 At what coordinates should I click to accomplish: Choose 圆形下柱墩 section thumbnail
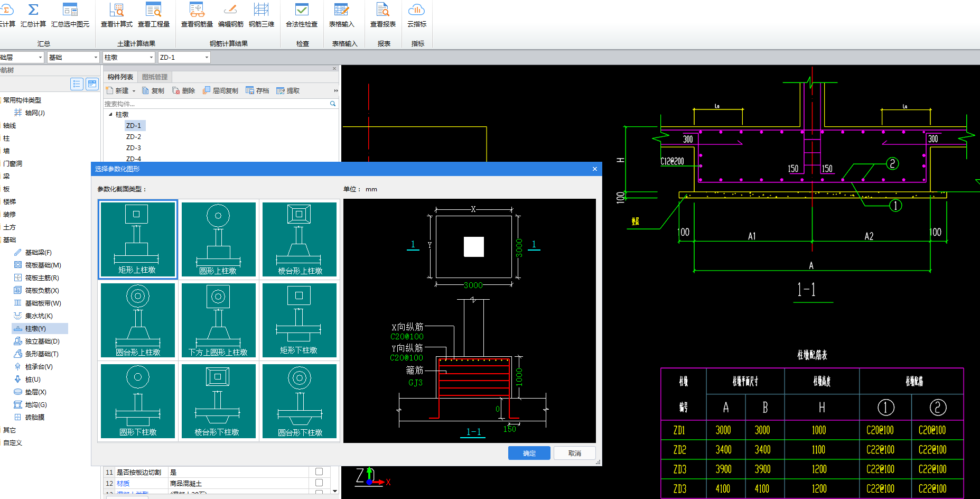pos(138,401)
